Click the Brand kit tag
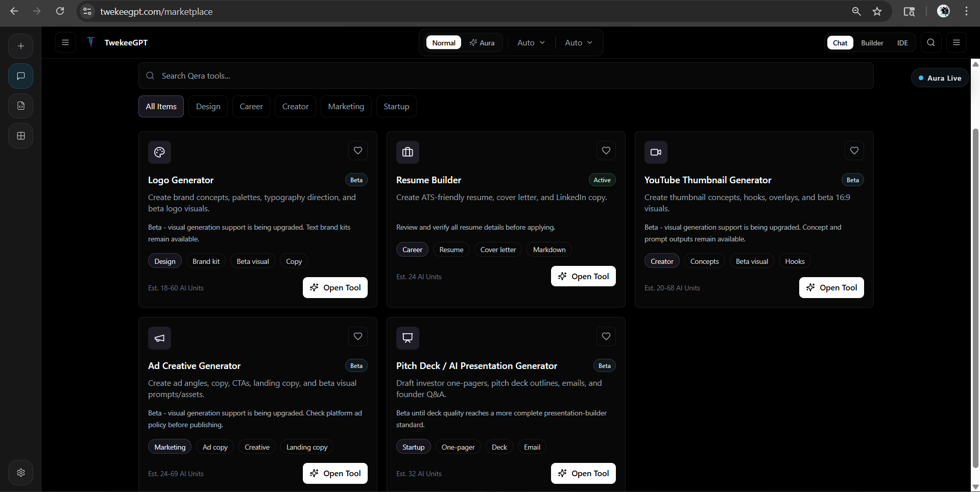The width and height of the screenshot is (980, 492). (x=206, y=261)
